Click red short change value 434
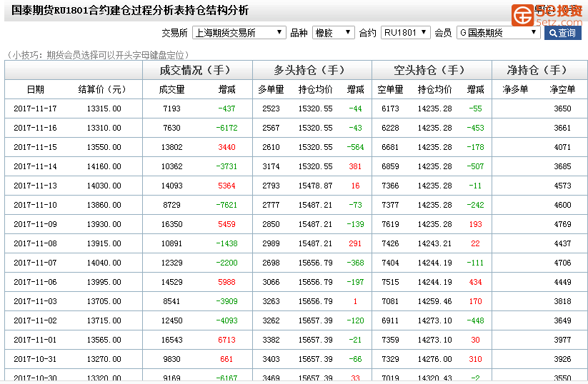The width and height of the screenshot is (588, 384). (x=475, y=282)
